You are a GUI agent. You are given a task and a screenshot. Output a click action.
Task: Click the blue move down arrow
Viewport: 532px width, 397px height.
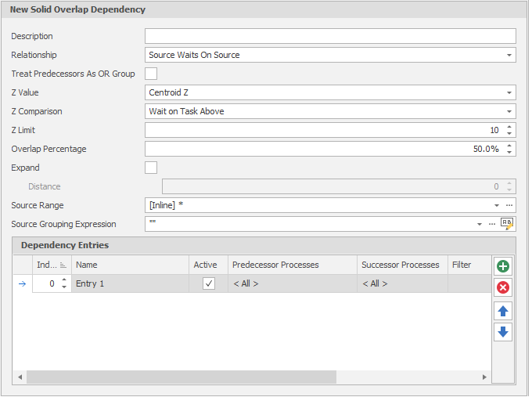pos(503,332)
